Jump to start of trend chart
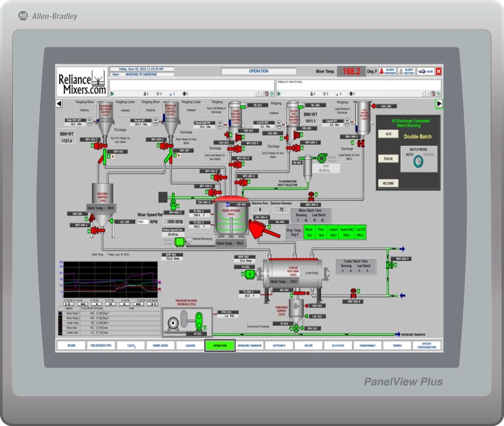The image size is (504, 426). coord(68,304)
